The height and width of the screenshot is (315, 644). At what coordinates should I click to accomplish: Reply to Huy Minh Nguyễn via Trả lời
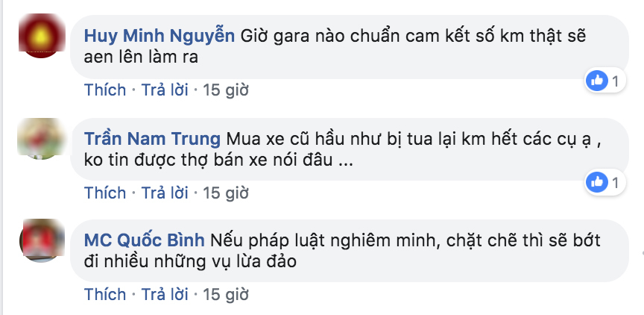(x=164, y=90)
